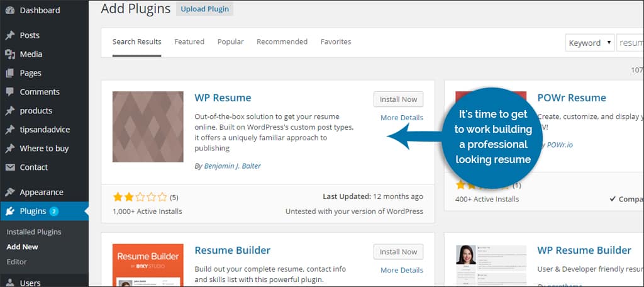Click the '1,000+ Active Installs' text
644x287 pixels.
[x=147, y=211]
